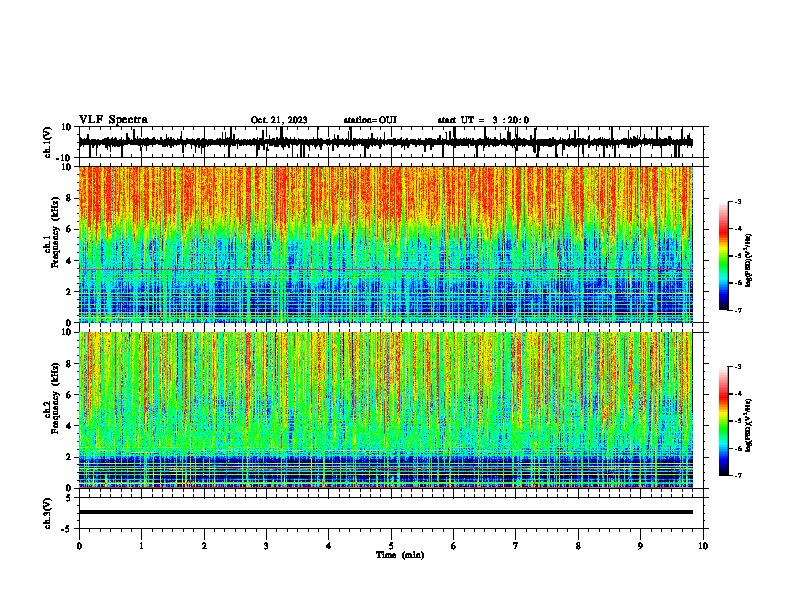Click the ch.2 color scale bar
Viewport: 792px width, 612px height.
pos(724,421)
